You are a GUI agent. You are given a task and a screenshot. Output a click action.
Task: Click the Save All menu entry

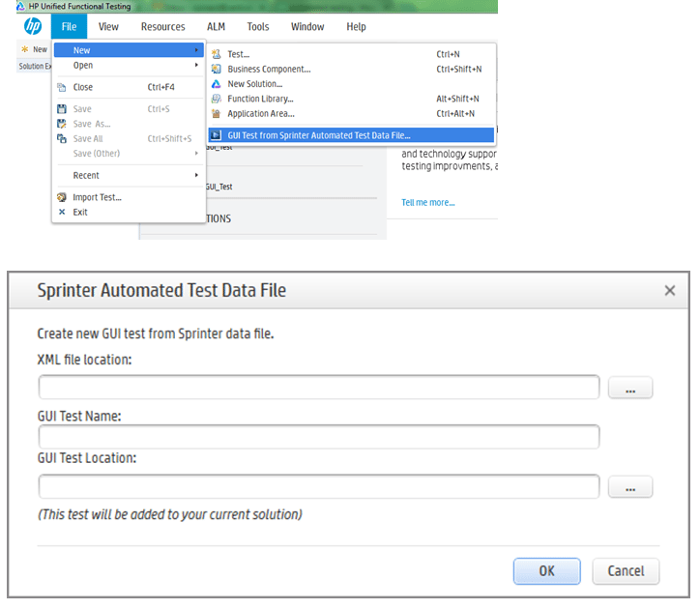pyautogui.click(x=129, y=138)
